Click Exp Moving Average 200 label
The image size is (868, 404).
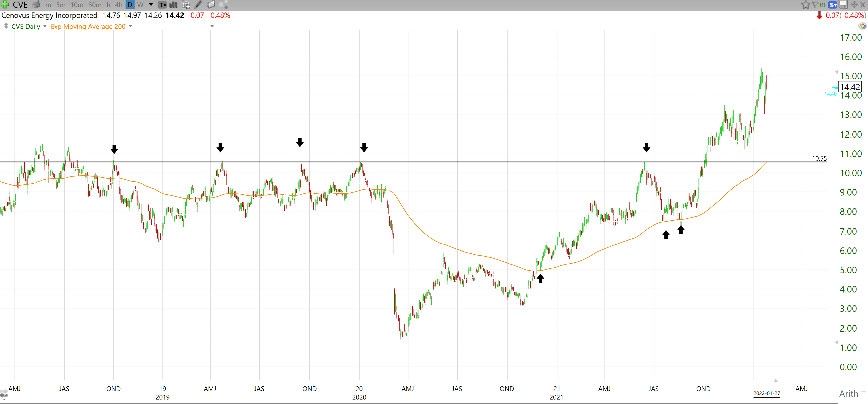click(88, 26)
